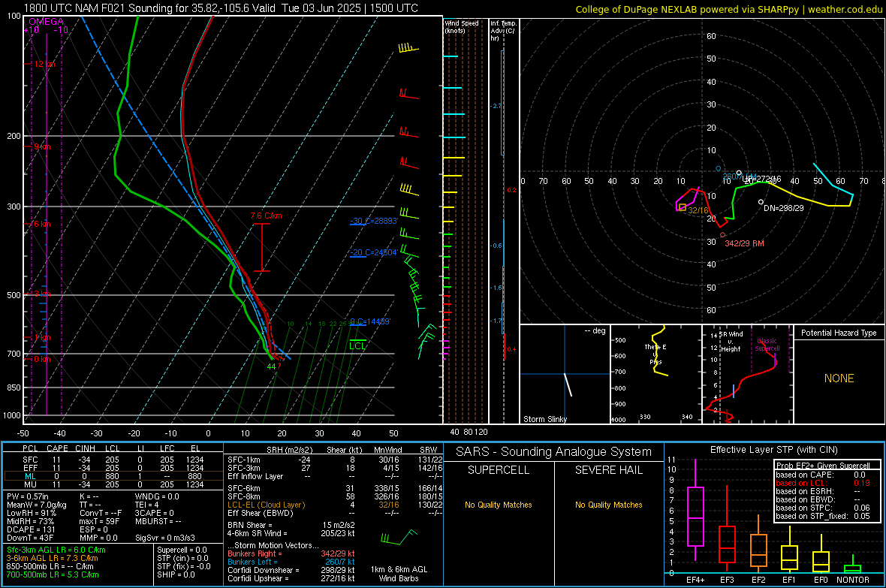Click the 1km & 6km AGL Wind Barbs caption
This screenshot has width=886, height=588.
399,574
